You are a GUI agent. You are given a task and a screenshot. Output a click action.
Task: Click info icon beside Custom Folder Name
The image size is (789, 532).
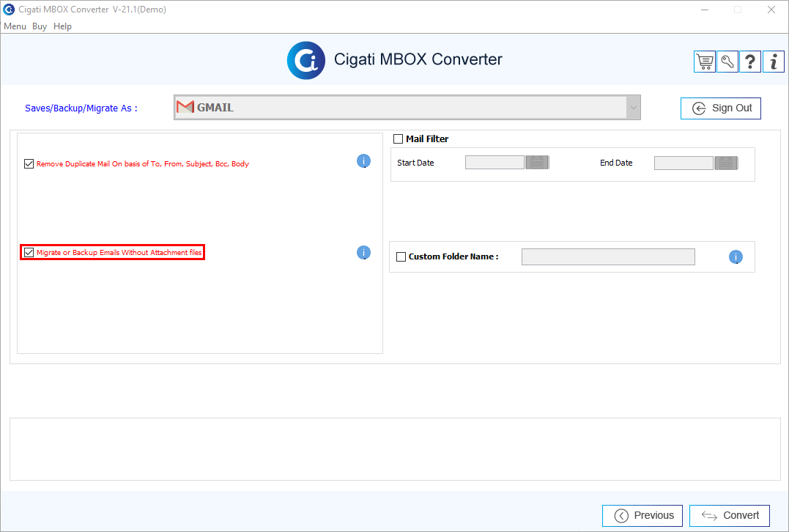pos(736,257)
